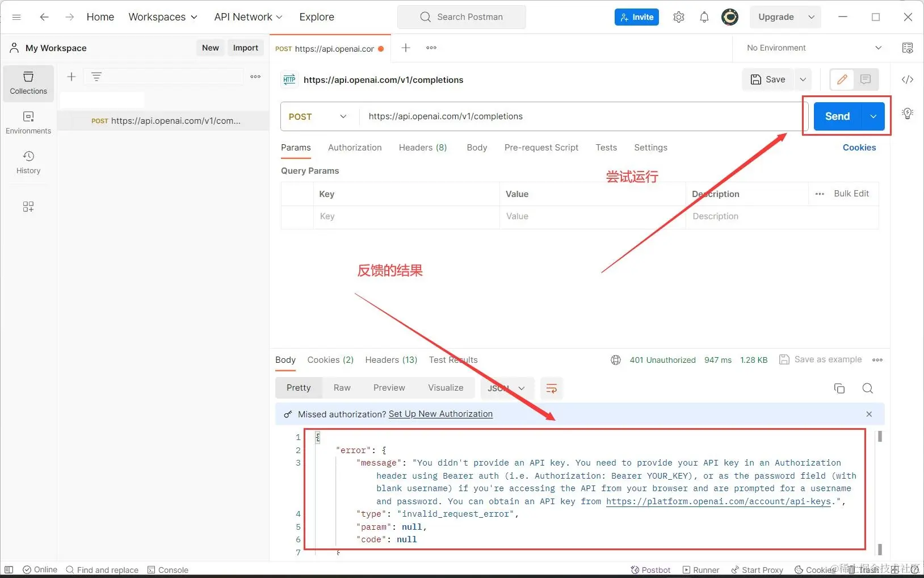Open the History sidebar panel
Viewport: 924px width, 578px height.
click(28, 162)
